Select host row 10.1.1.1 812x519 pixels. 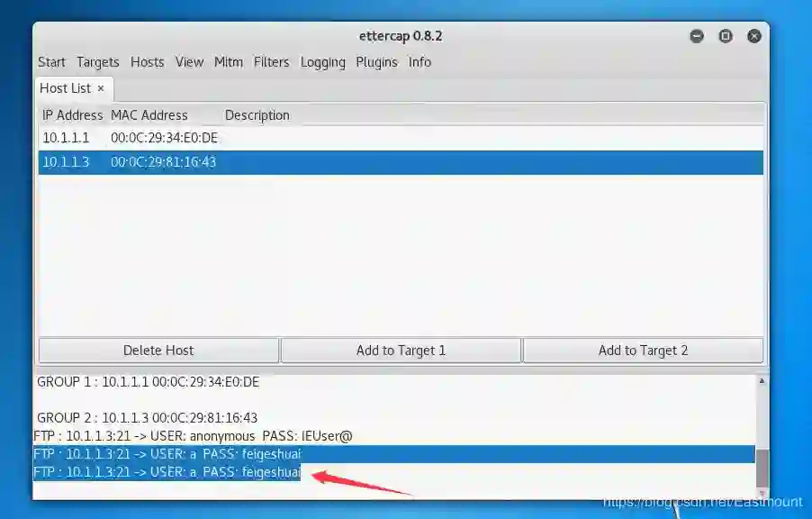pyautogui.click(x=401, y=138)
